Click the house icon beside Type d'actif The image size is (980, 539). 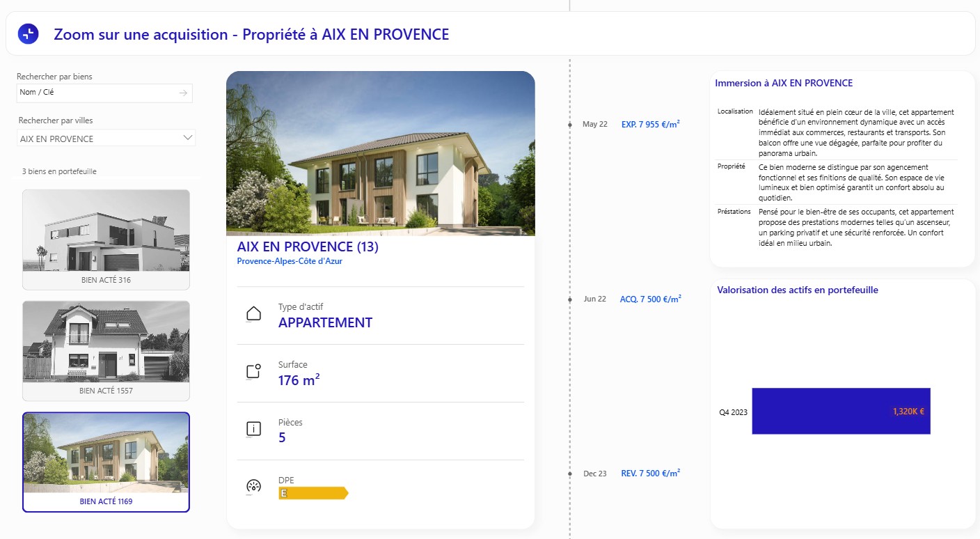pos(254,314)
